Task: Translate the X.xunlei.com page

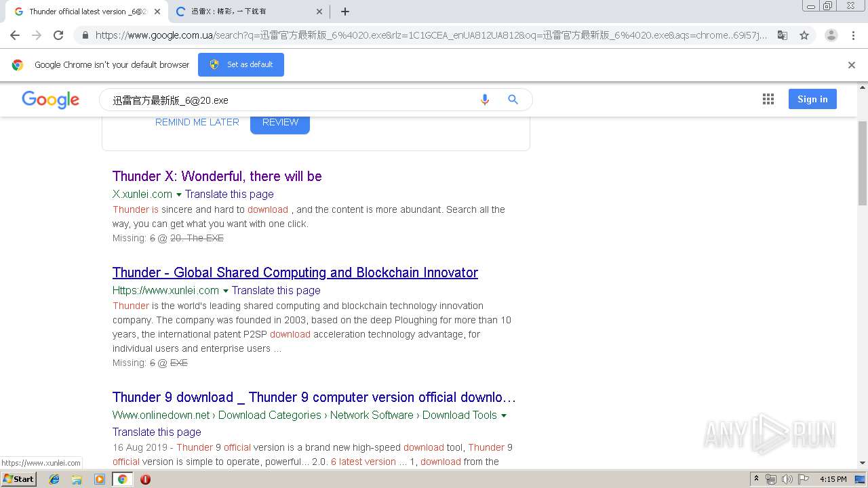Action: (x=229, y=194)
